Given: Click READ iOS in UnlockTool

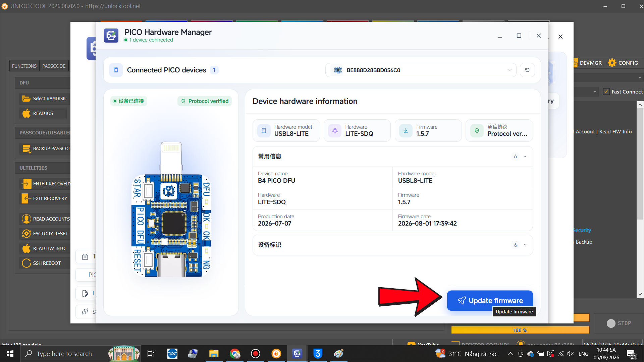Looking at the screenshot, I should 43,113.
